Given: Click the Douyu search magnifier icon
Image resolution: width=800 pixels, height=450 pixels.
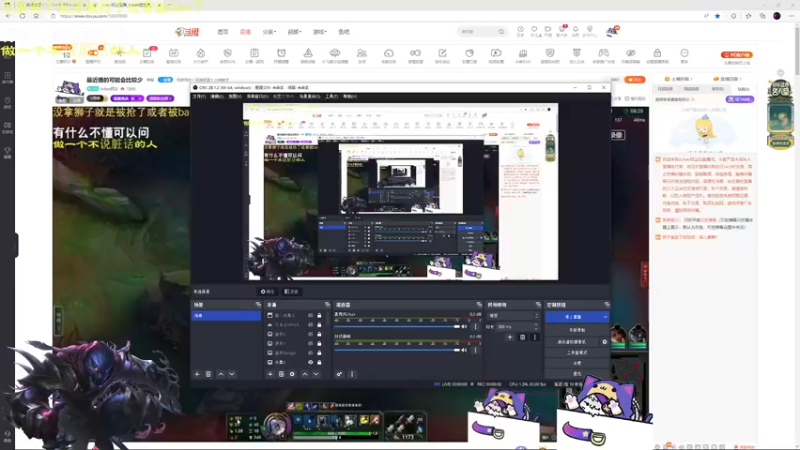Looking at the screenshot, I should pyautogui.click(x=502, y=32).
